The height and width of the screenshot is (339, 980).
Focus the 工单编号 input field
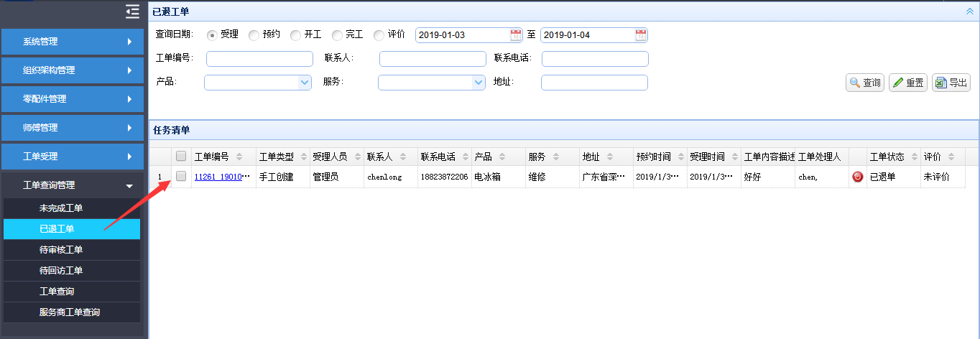tap(260, 59)
